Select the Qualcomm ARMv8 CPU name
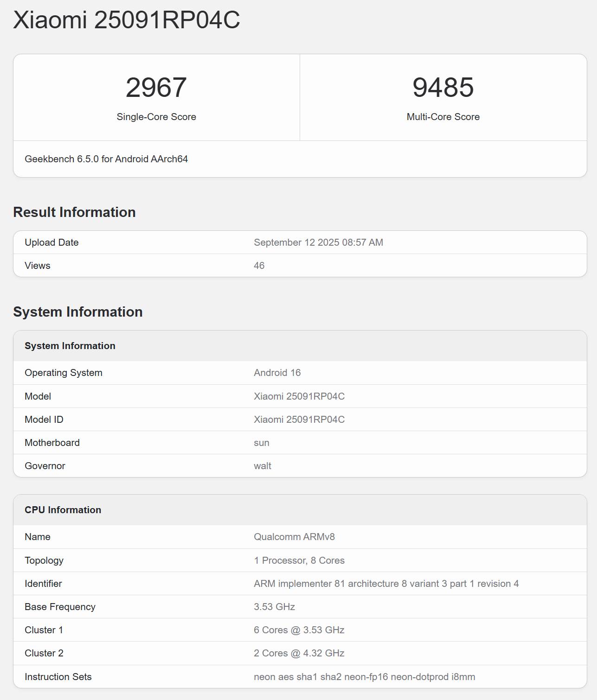 pos(294,537)
